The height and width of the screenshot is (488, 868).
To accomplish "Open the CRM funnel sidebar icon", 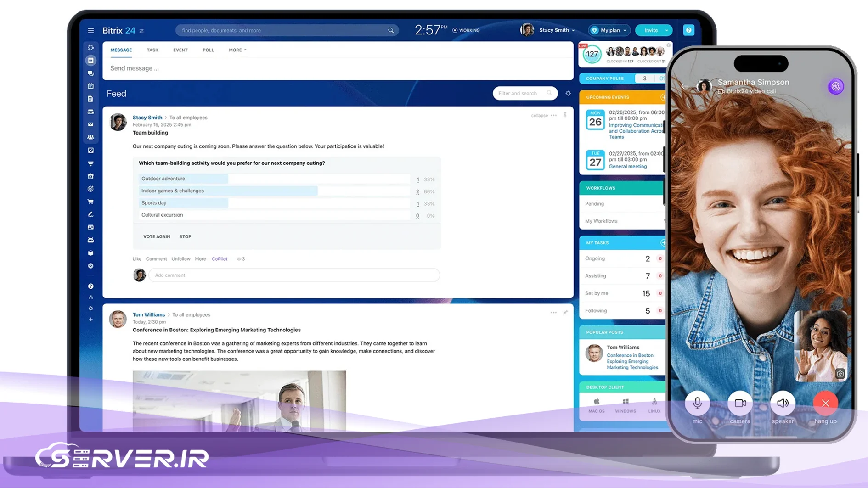I will click(x=90, y=163).
